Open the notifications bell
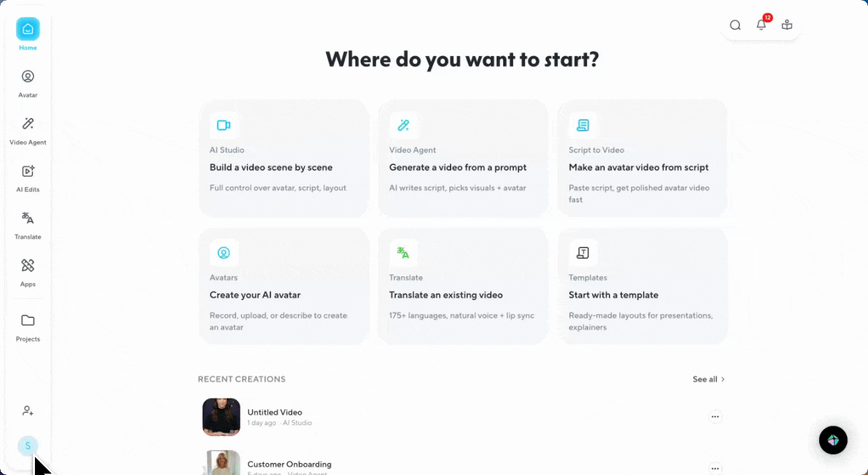 pos(761,25)
